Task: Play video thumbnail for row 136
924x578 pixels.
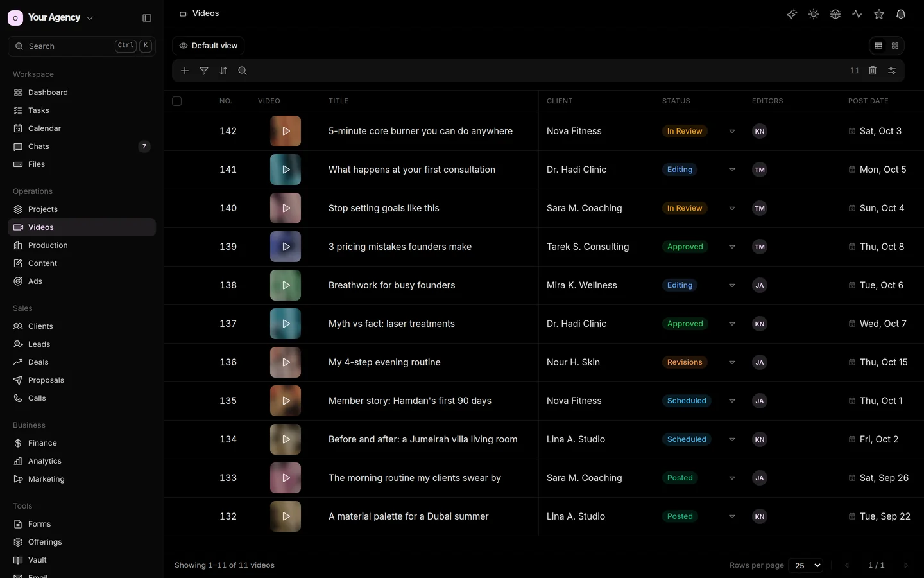Action: pos(286,362)
